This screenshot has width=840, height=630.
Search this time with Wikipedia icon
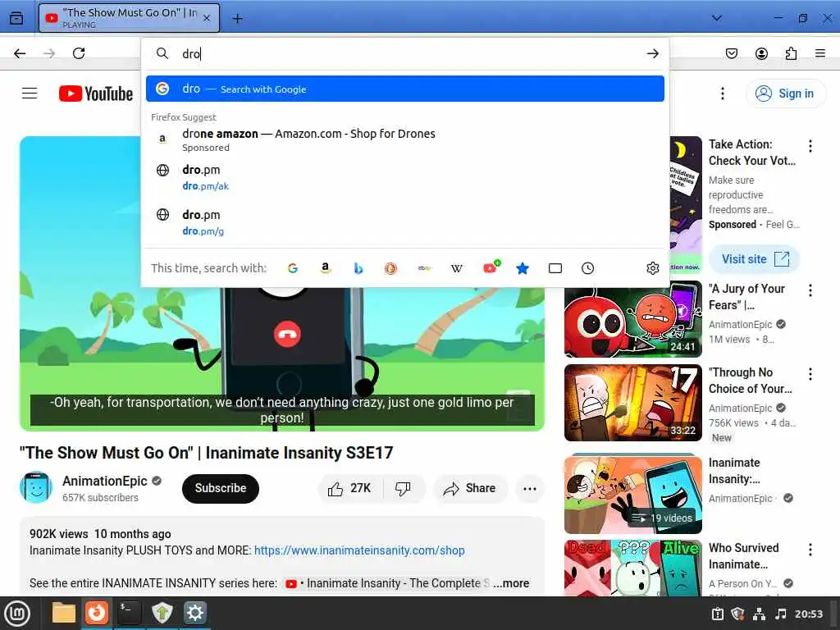pyautogui.click(x=456, y=268)
